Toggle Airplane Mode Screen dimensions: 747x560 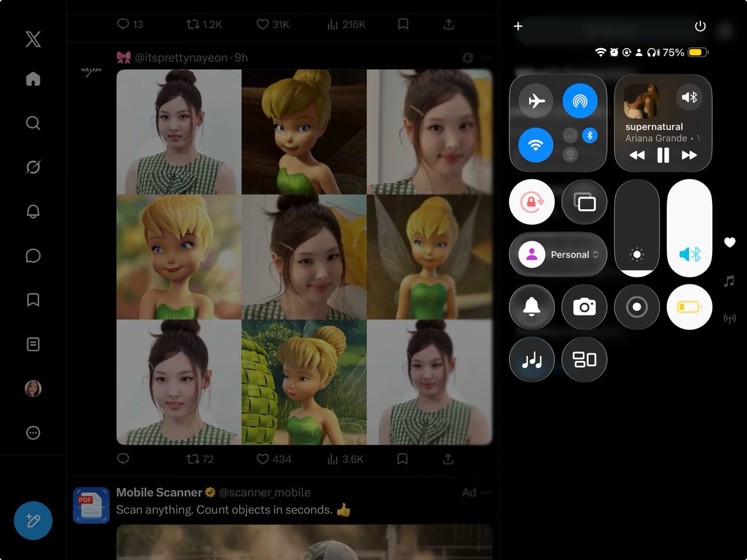click(536, 101)
